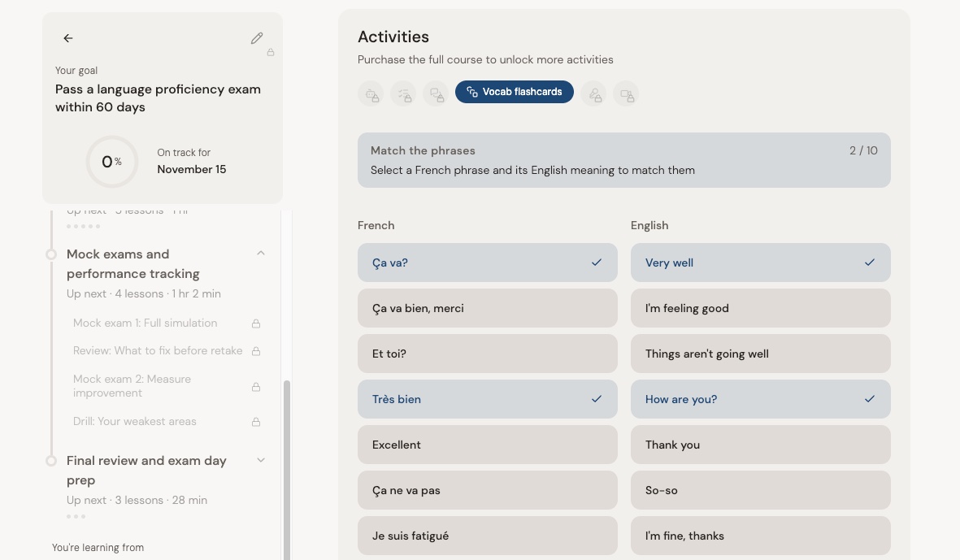This screenshot has height=560, width=960.
Task: Select French phrase Je suis fatigué
Action: (488, 536)
